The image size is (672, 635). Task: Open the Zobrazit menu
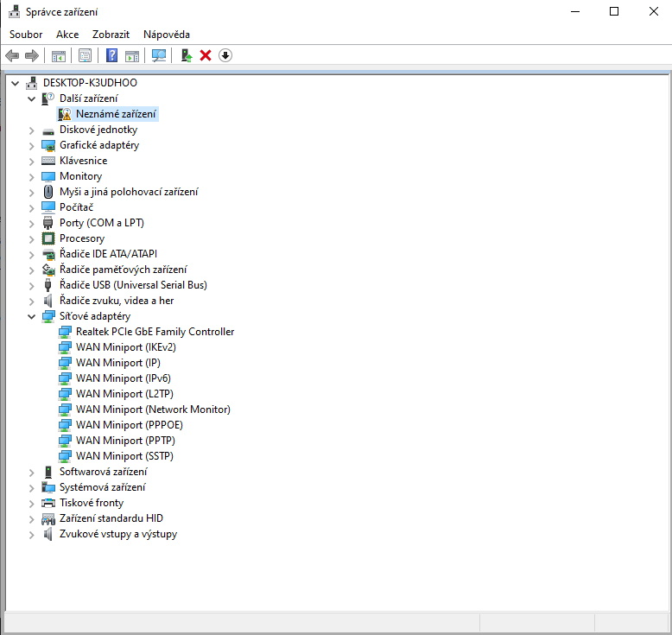111,34
